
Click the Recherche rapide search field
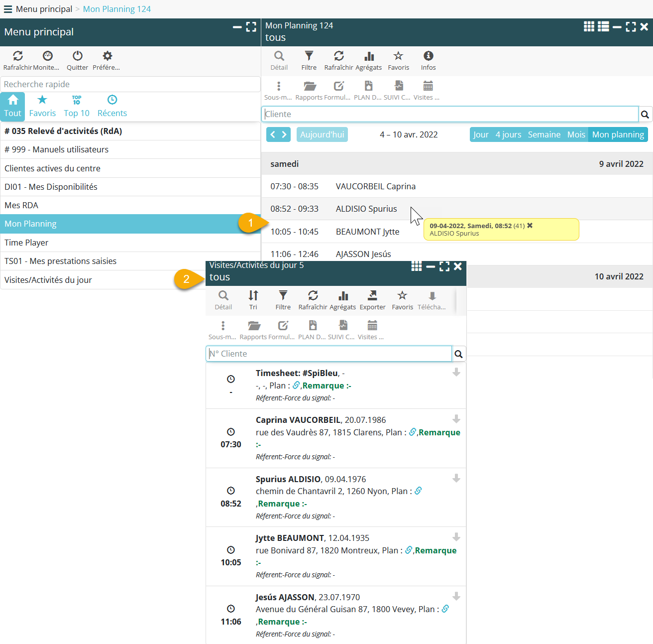tap(129, 84)
